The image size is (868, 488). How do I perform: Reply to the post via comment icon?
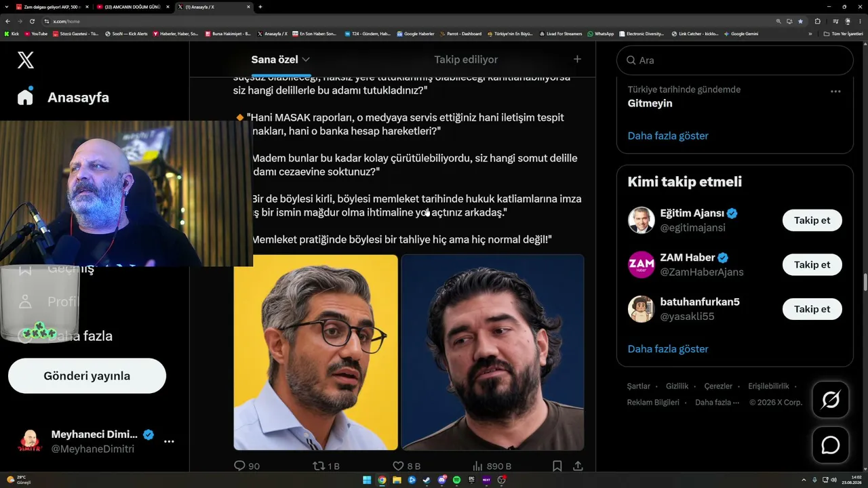(x=239, y=466)
